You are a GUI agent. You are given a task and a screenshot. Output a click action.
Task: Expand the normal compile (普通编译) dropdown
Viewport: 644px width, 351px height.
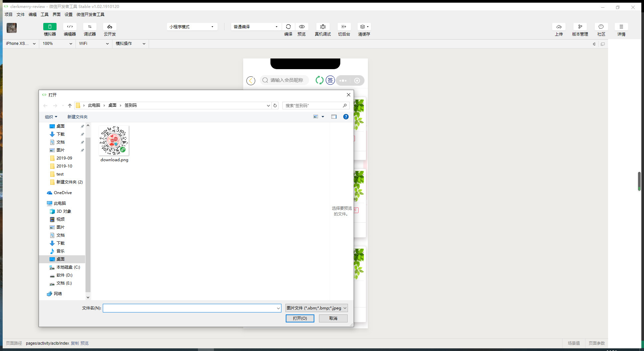[x=256, y=27]
